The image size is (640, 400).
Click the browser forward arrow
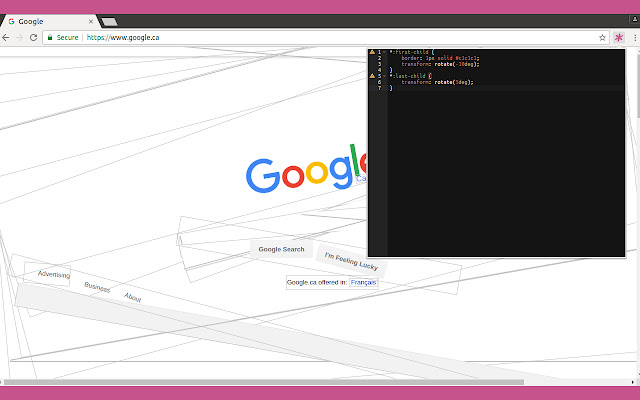click(x=19, y=38)
